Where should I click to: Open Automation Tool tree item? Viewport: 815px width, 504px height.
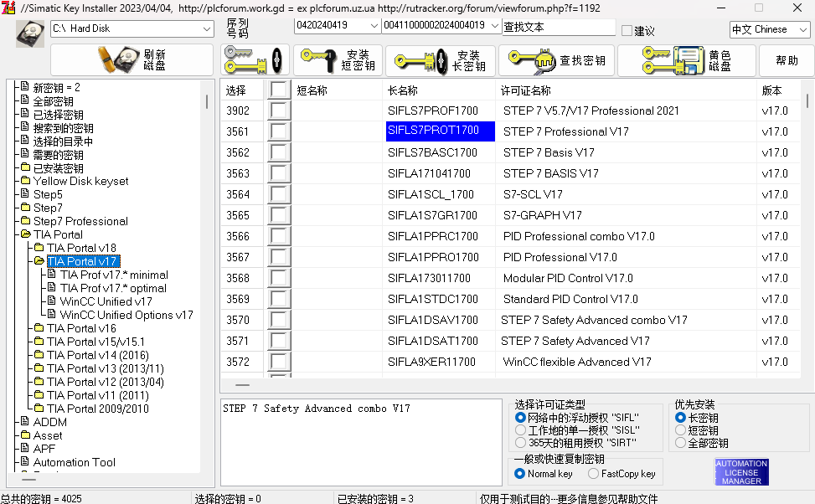click(74, 462)
